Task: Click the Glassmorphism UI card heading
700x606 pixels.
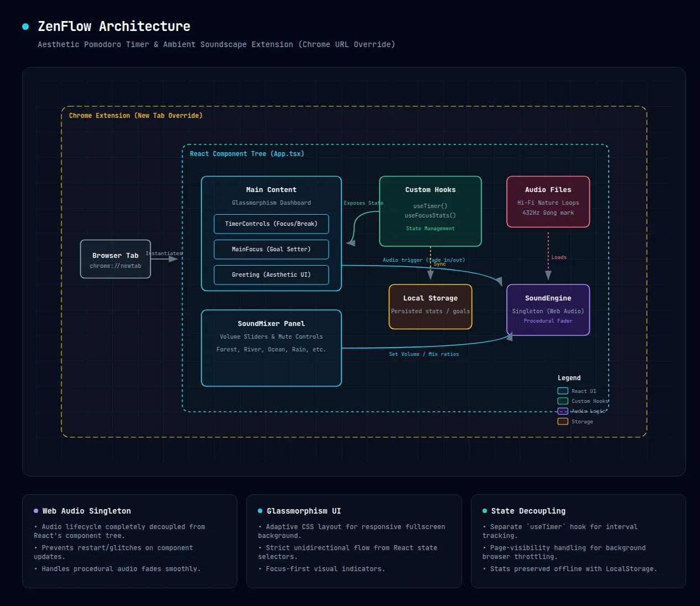Action: coord(304,511)
